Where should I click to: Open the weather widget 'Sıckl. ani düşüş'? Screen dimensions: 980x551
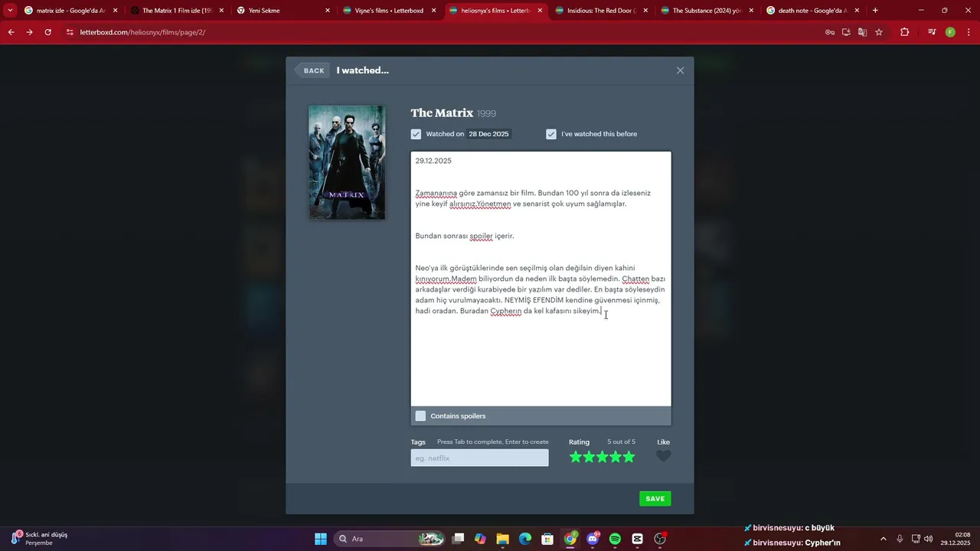[x=40, y=539]
